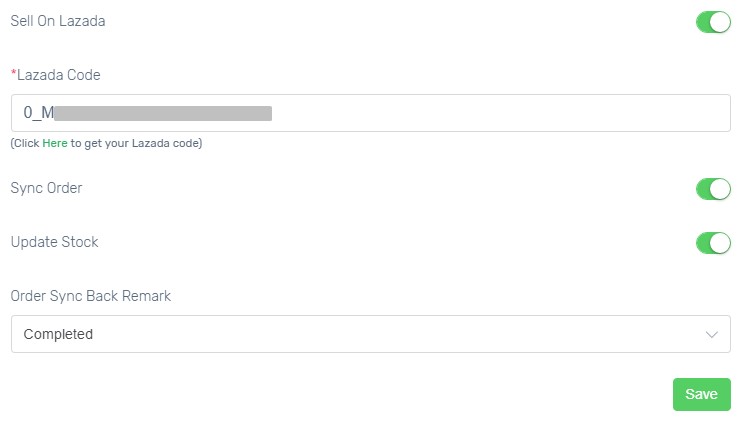Toggle the Update Stock switch
This screenshot has height=424, width=741.
point(713,243)
